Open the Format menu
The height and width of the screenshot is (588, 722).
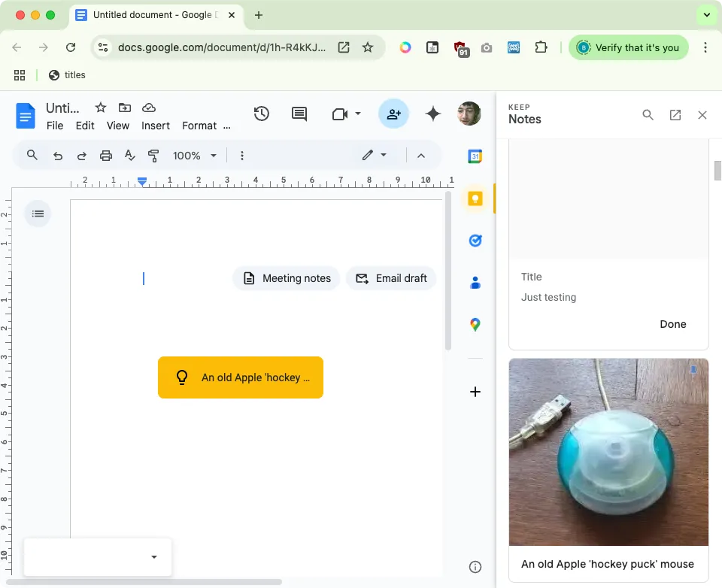click(199, 126)
